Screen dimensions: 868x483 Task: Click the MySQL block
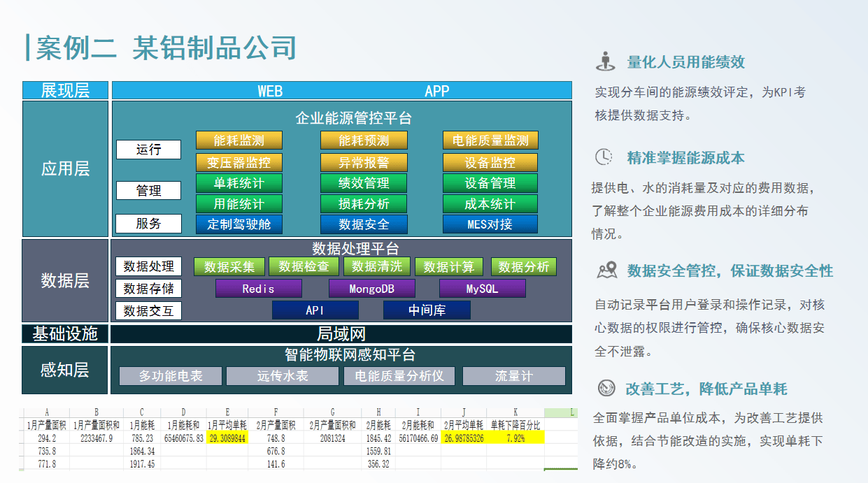pos(483,288)
